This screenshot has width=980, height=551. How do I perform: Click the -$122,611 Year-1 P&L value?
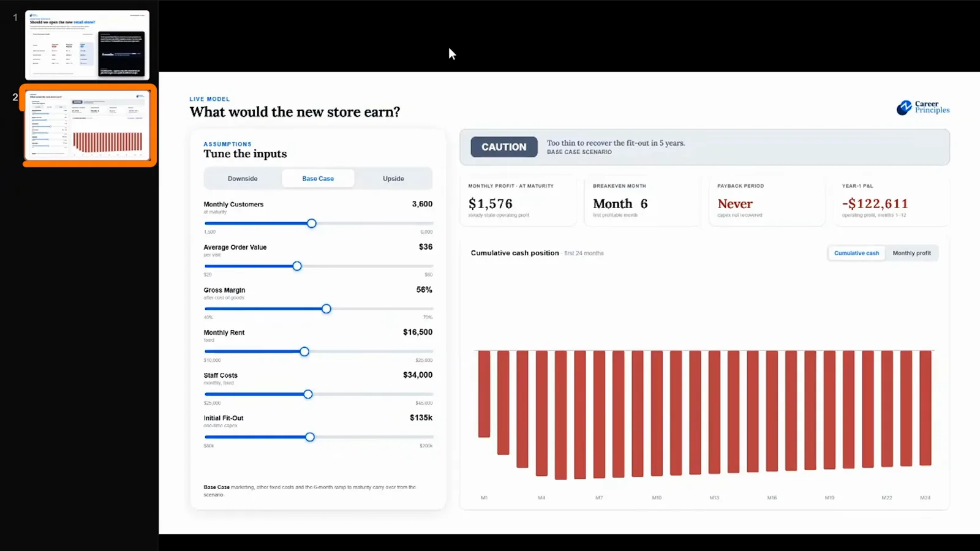[x=875, y=203]
